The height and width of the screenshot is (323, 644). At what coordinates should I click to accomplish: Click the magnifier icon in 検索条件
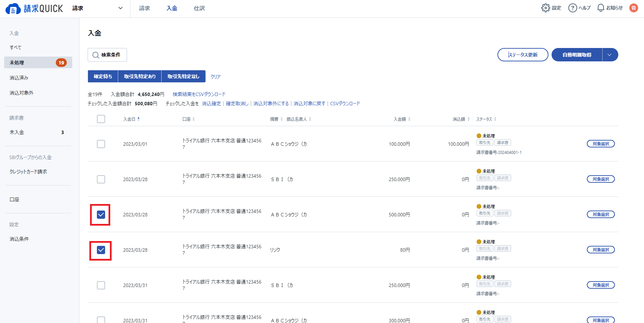96,55
